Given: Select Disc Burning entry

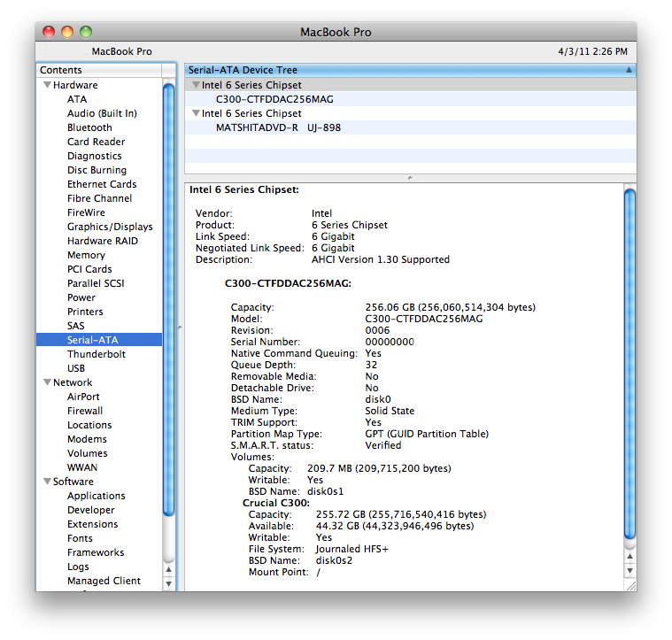Looking at the screenshot, I should pyautogui.click(x=97, y=170).
